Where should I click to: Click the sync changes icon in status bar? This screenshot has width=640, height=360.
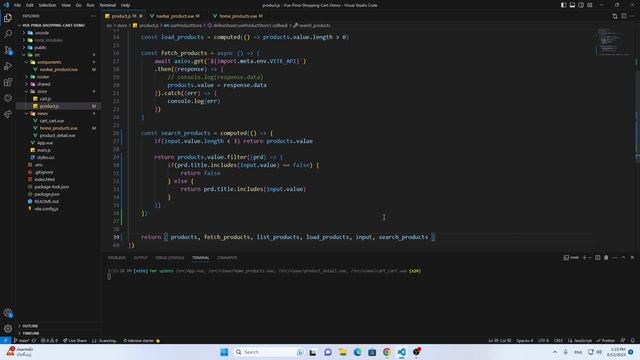click(x=34, y=340)
